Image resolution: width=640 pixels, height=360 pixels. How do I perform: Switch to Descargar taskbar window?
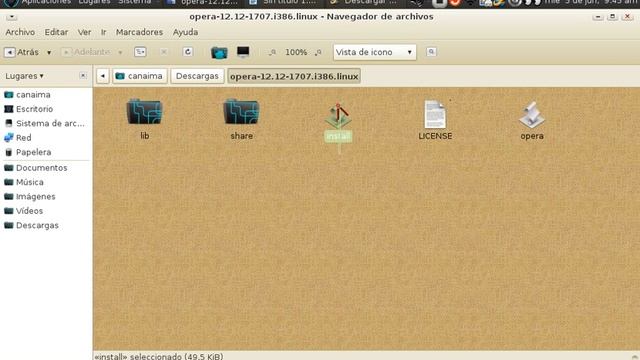364,2
